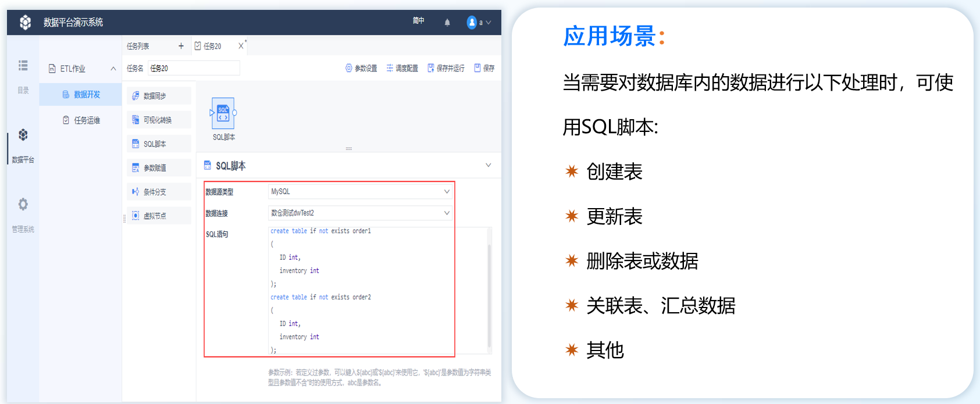This screenshot has width=980, height=404.
Task: Open 参数设置
Action: (x=361, y=68)
